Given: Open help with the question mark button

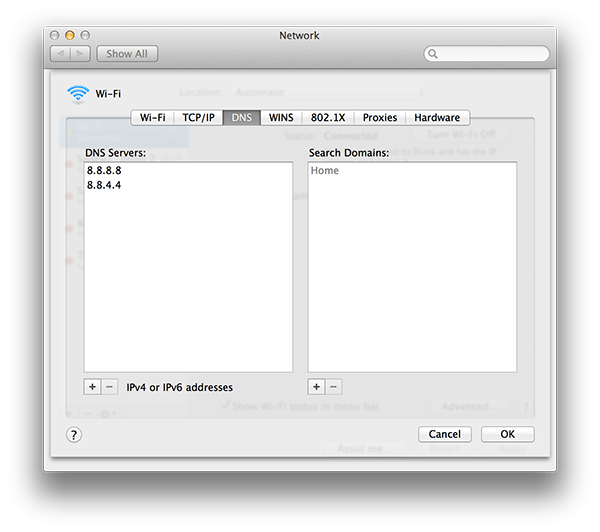Looking at the screenshot, I should coord(74,435).
